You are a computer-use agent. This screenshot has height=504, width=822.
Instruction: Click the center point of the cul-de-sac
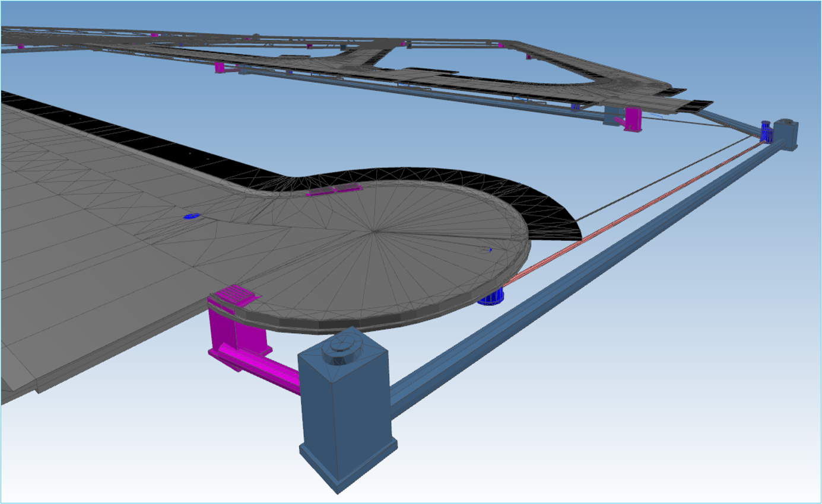(x=373, y=230)
